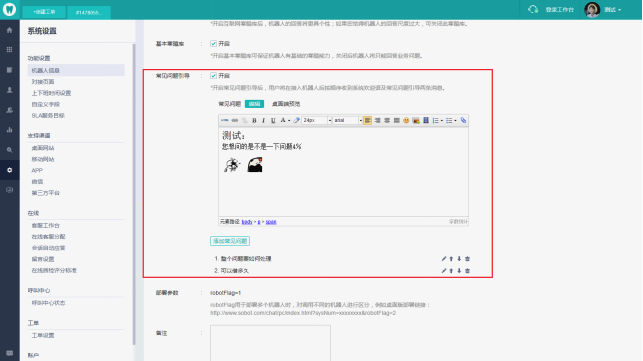The height and width of the screenshot is (361, 643).
Task: Toggle the 基本寒暄库 开启 checkbox
Action: [x=214, y=43]
